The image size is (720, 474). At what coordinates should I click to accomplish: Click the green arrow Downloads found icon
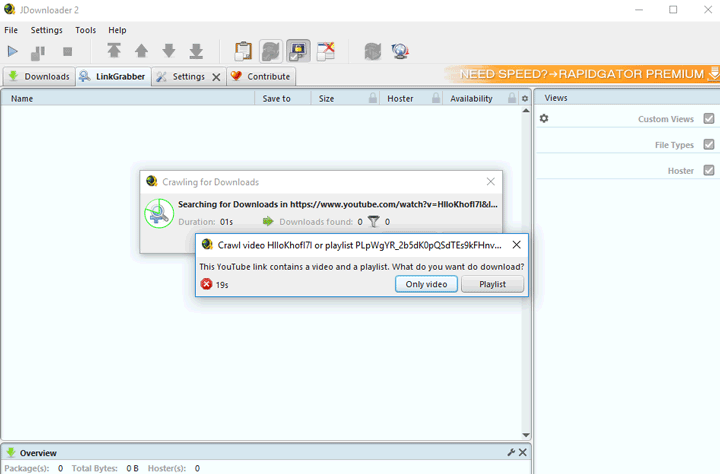tap(268, 221)
